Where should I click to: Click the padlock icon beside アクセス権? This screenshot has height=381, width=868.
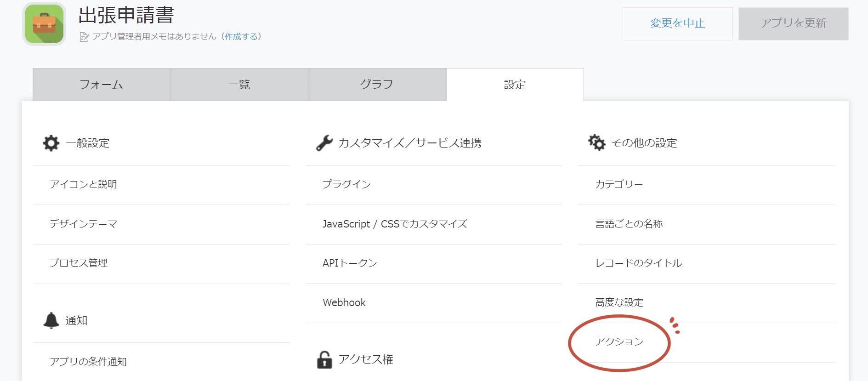[x=324, y=359]
